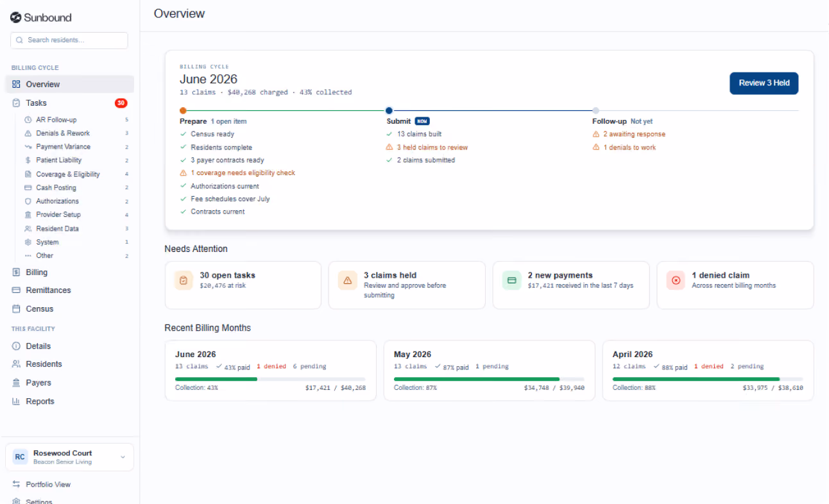Click the Reports bar chart icon
Screen dimensions: 829x504
tap(17, 401)
